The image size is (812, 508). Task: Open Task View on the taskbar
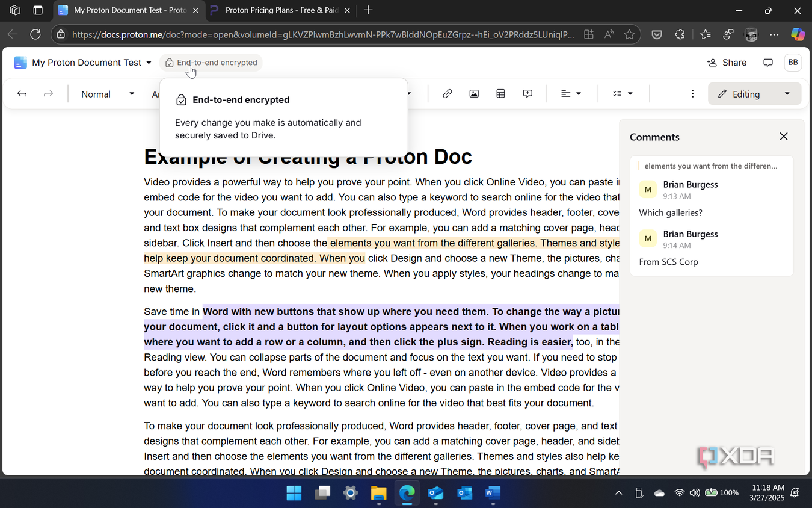(x=323, y=494)
